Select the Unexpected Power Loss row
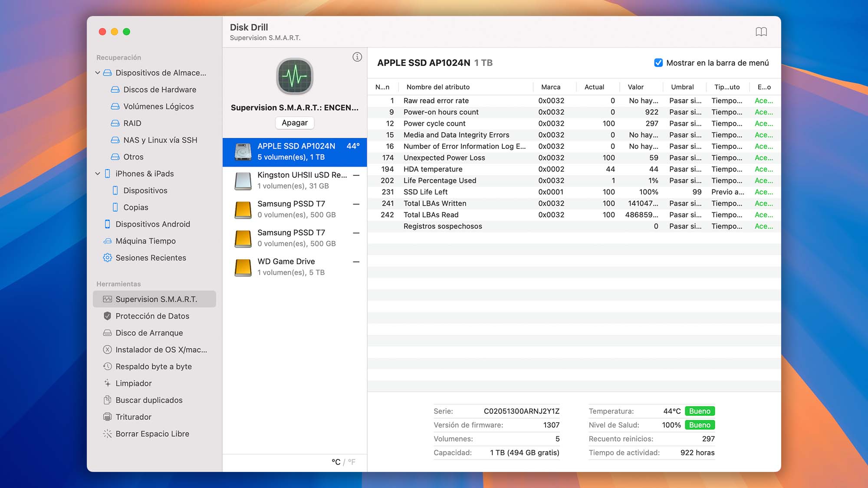This screenshot has width=868, height=488. 574,158
